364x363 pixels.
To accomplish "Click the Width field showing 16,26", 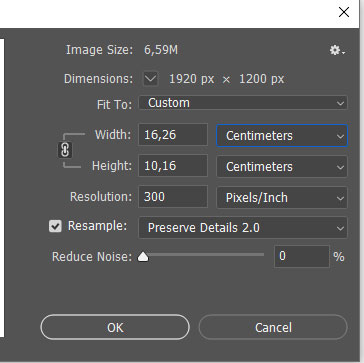I will 173,135.
